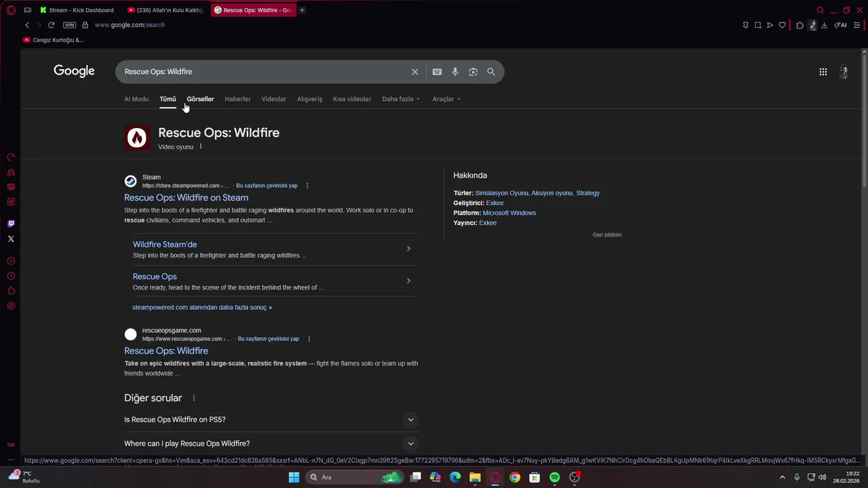
Task: Select the Kısa videolar search tab
Action: (x=352, y=99)
